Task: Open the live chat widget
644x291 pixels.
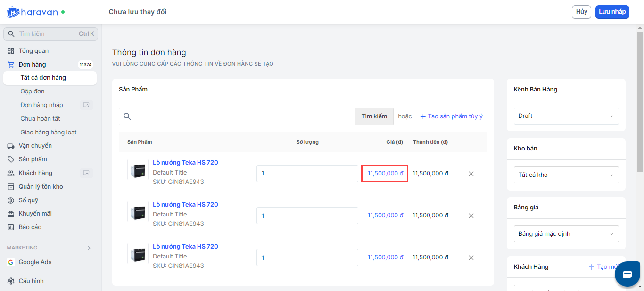Action: pyautogui.click(x=627, y=274)
